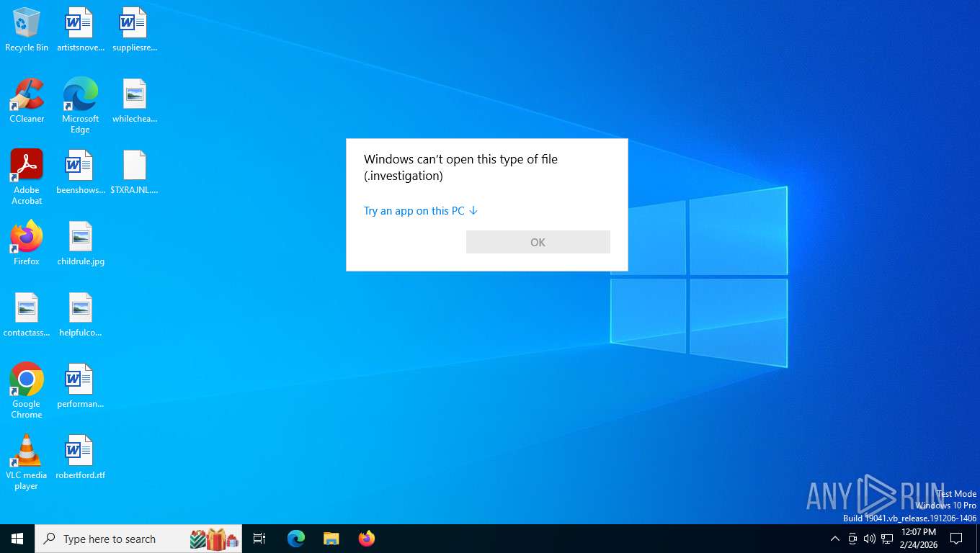
Task: Select the beenshows... Word document icon
Action: [80, 172]
